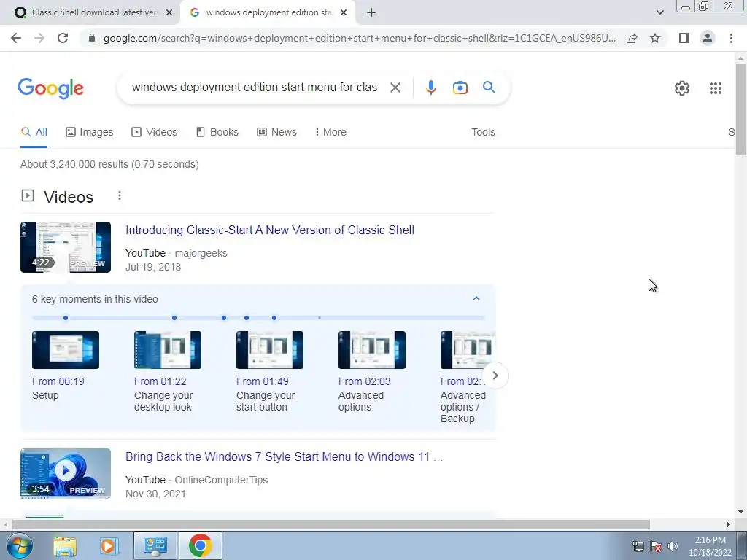Switch to Books results
747x560 pixels.
tap(217, 132)
